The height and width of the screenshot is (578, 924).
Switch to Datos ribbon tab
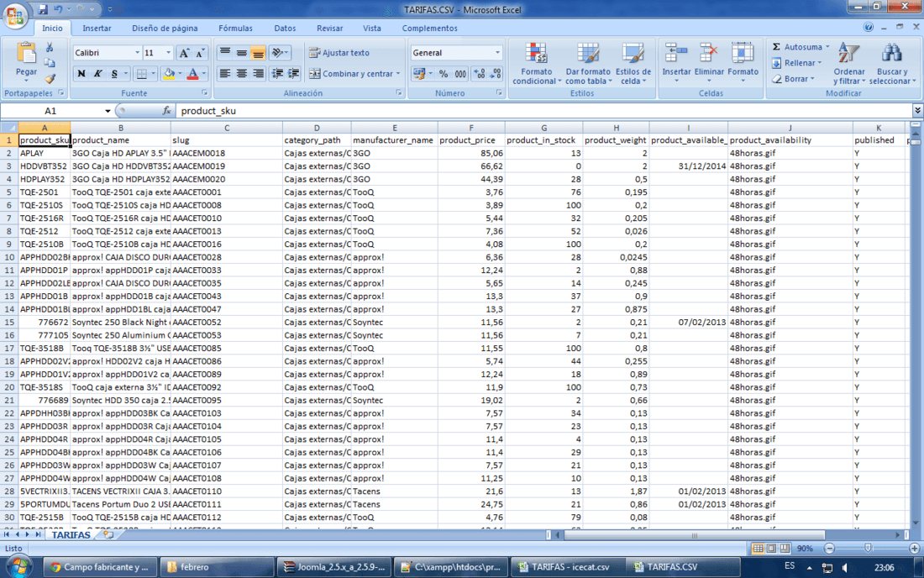(285, 29)
